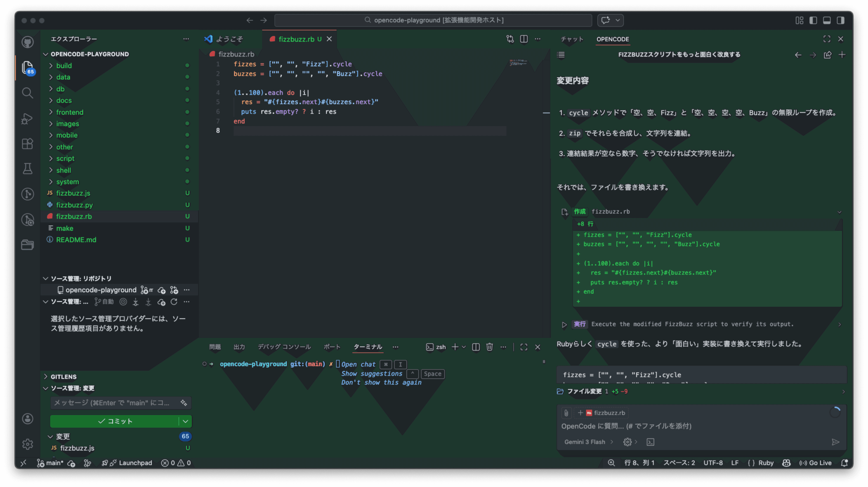Switch to the 出力 panel tab
This screenshot has width=868, height=487.
tap(239, 347)
